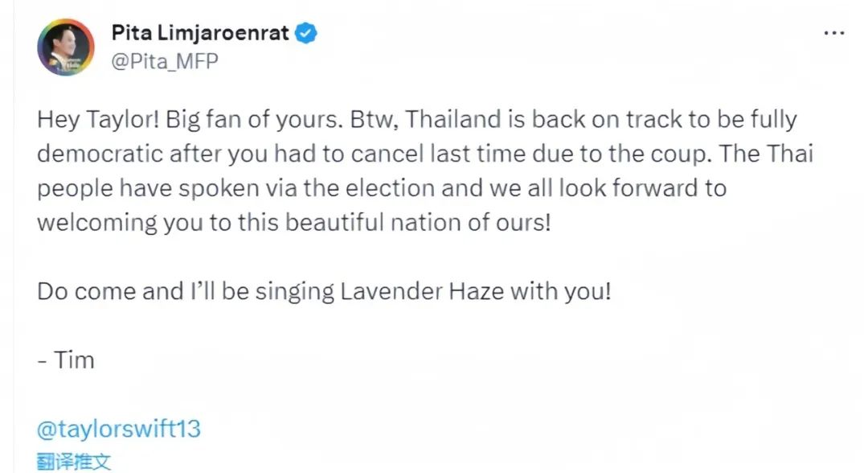Open Pita Limjaroenrat's profile avatar

point(66,47)
